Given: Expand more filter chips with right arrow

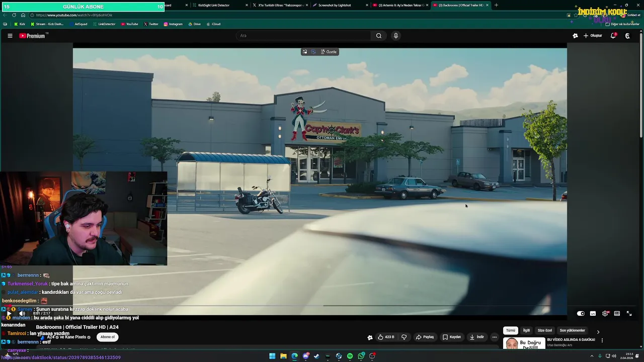Looking at the screenshot, I should click(598, 332).
